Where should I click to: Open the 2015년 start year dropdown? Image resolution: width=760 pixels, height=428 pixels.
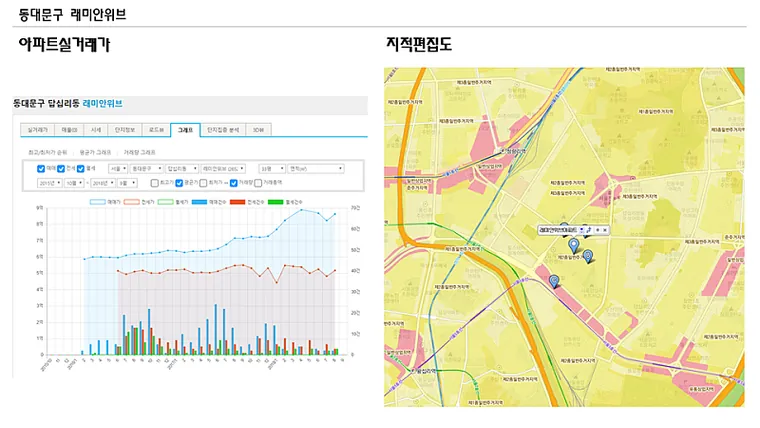[50, 183]
